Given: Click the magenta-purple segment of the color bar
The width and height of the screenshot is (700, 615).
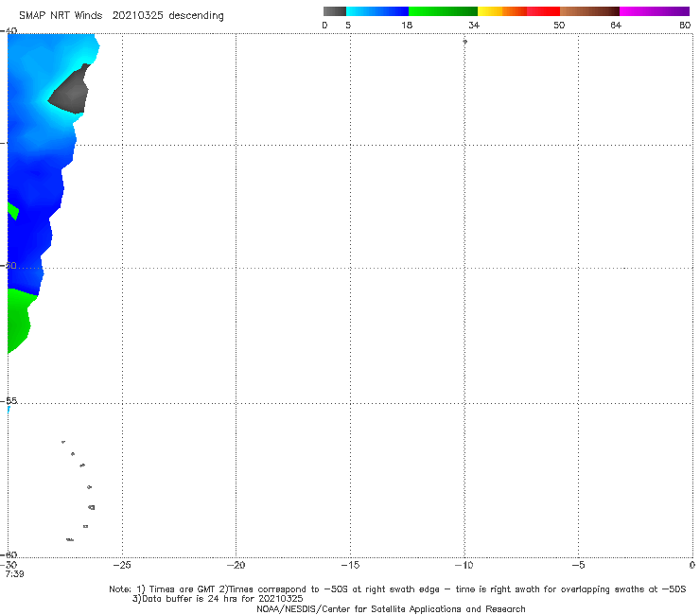Looking at the screenshot, I should point(655,11).
